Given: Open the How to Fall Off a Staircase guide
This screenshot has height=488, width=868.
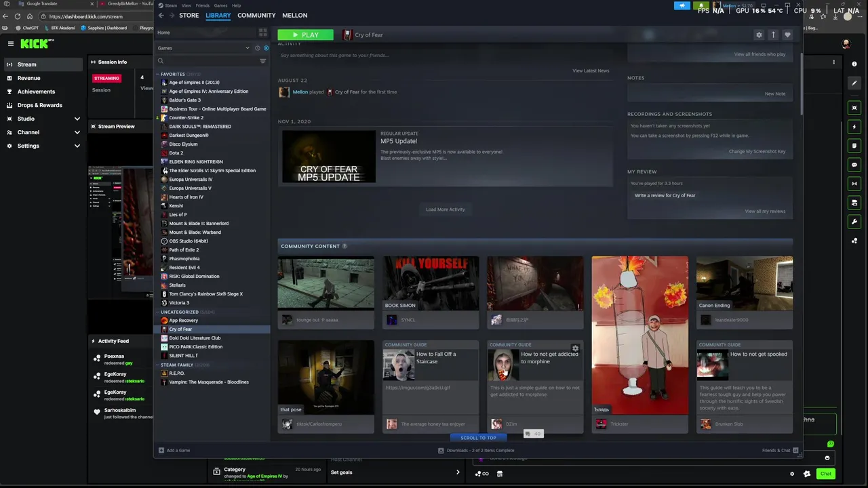Looking at the screenshot, I should [x=431, y=386].
